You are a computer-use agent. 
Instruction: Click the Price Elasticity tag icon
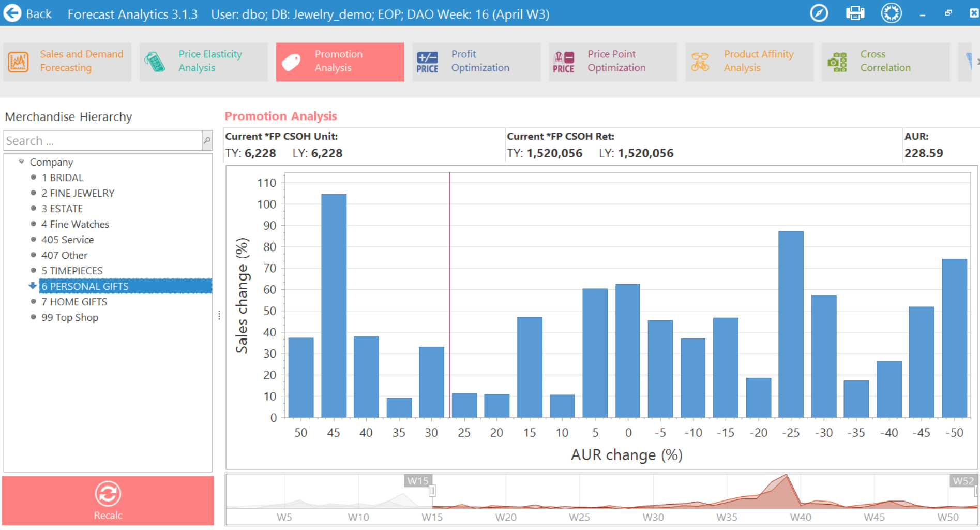[x=155, y=62]
